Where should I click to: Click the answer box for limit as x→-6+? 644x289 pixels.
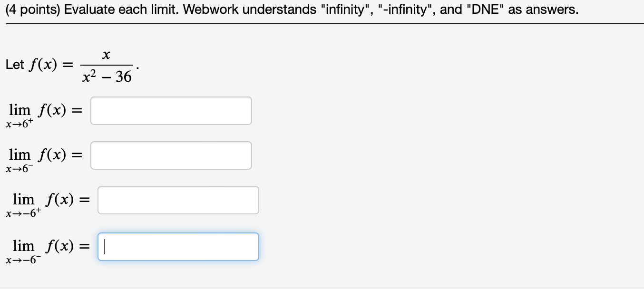point(178,200)
